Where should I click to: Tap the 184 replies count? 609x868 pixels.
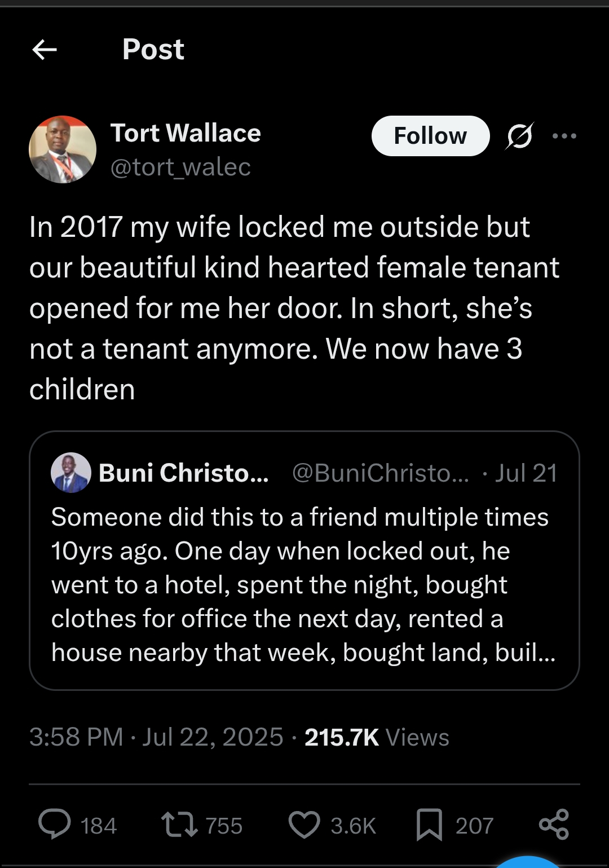[99, 826]
